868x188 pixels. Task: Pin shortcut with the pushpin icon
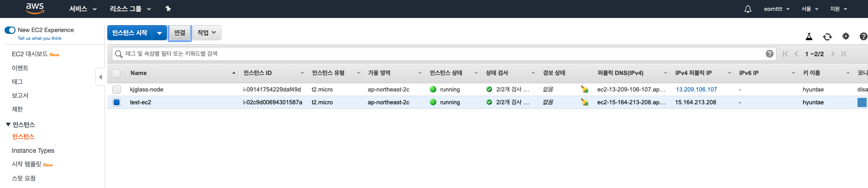168,9
